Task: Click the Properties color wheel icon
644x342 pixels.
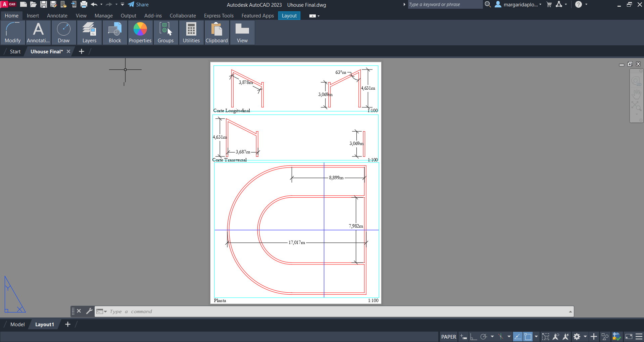Action: click(x=140, y=29)
